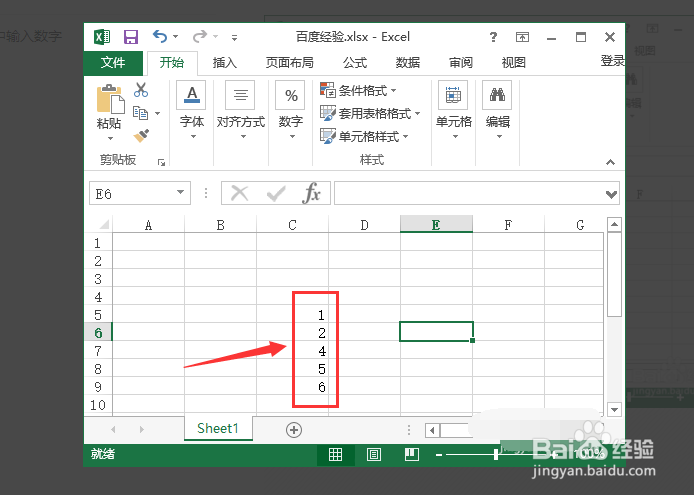Select cell C7 containing 4
The width and height of the screenshot is (694, 495).
pos(293,351)
